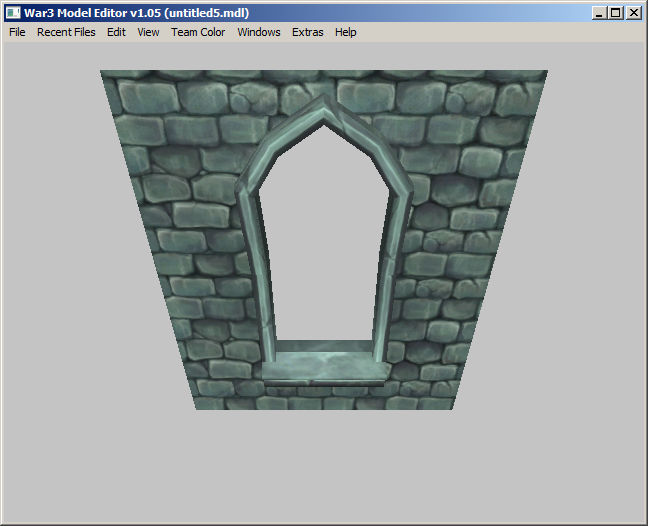The image size is (648, 526).
Task: Open the Windows menu
Action: point(259,32)
